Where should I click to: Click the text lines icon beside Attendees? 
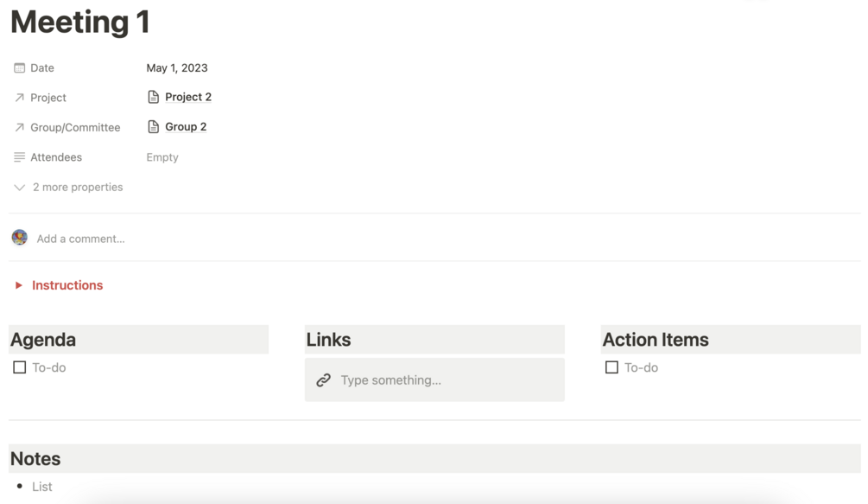(x=19, y=157)
